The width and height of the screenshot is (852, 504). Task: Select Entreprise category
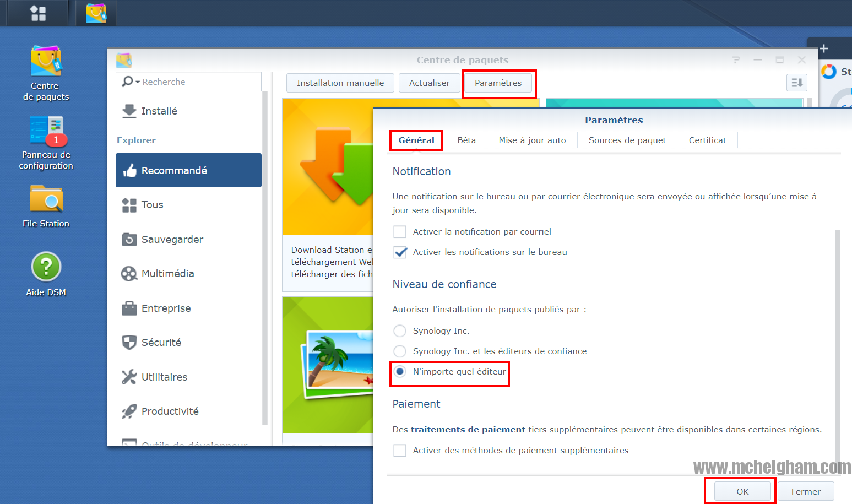click(188, 308)
